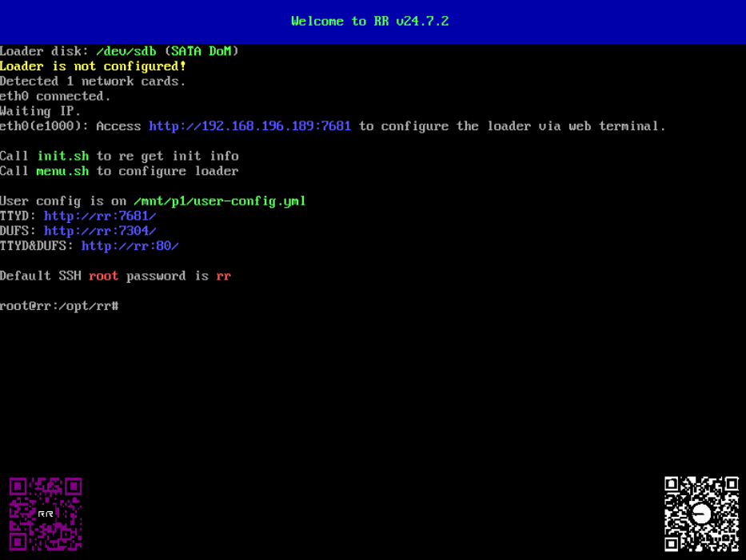Click the red "root" username text
This screenshot has height=560, width=746.
click(104, 276)
